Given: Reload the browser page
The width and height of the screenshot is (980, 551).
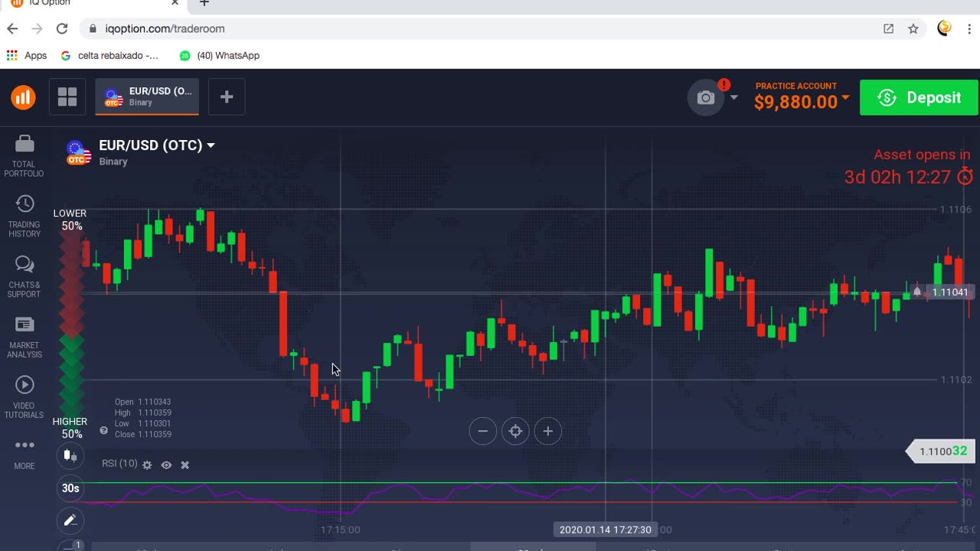Looking at the screenshot, I should pos(62,28).
